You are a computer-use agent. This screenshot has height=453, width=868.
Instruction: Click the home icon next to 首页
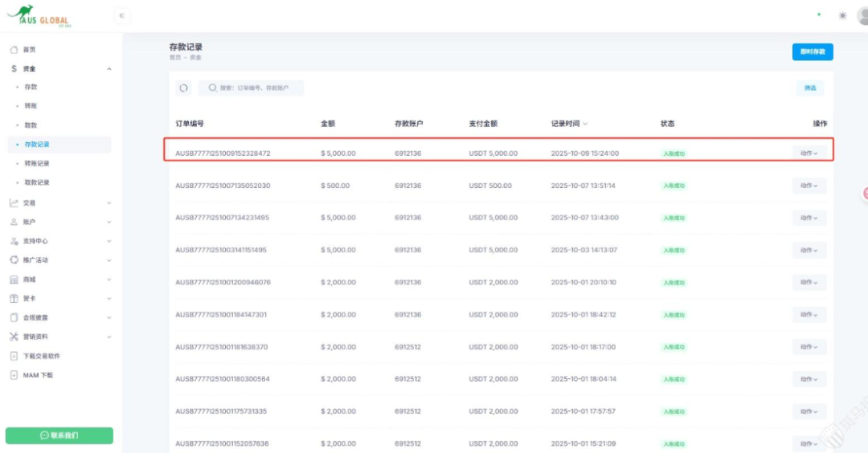[14, 50]
